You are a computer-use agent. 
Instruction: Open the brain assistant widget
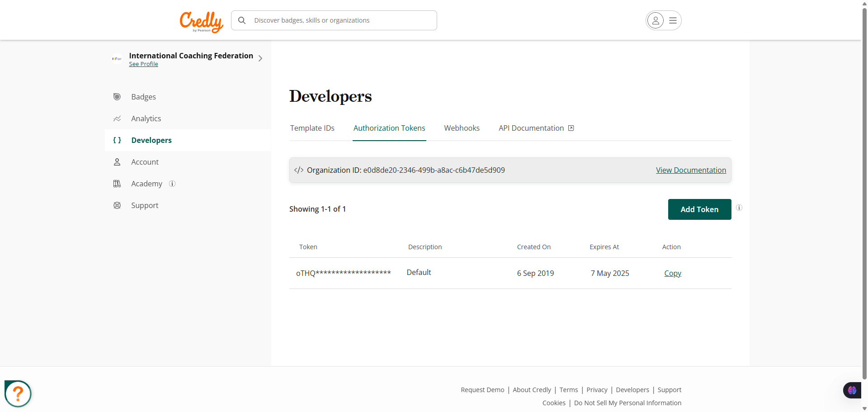(x=852, y=390)
